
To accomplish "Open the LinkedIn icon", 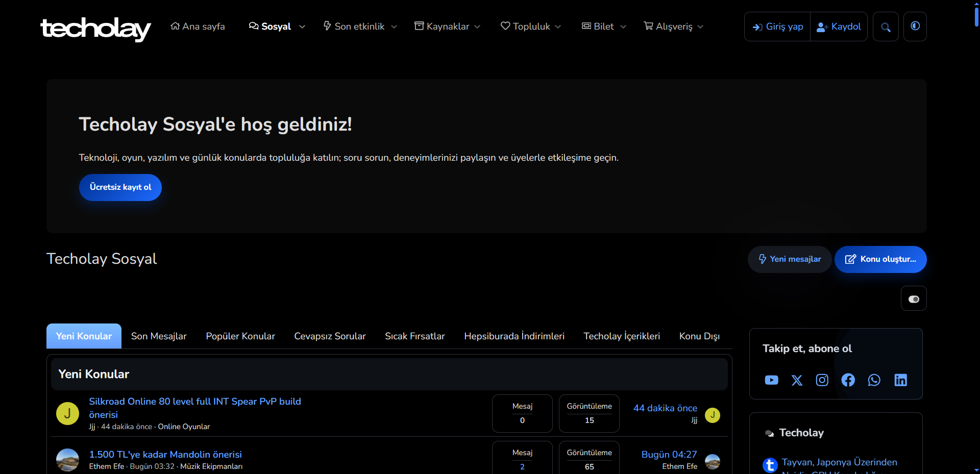I will coord(900,380).
